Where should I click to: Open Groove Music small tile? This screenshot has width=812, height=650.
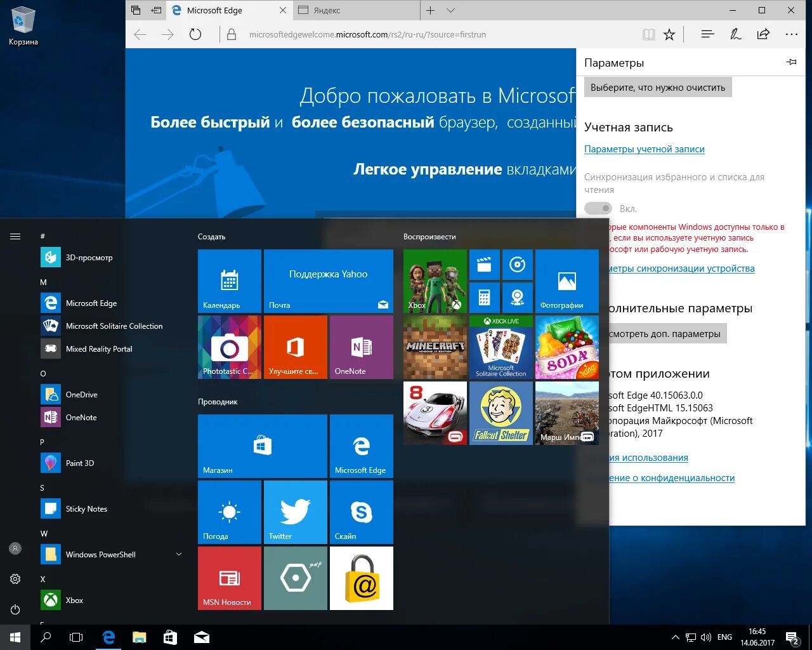pos(518,265)
